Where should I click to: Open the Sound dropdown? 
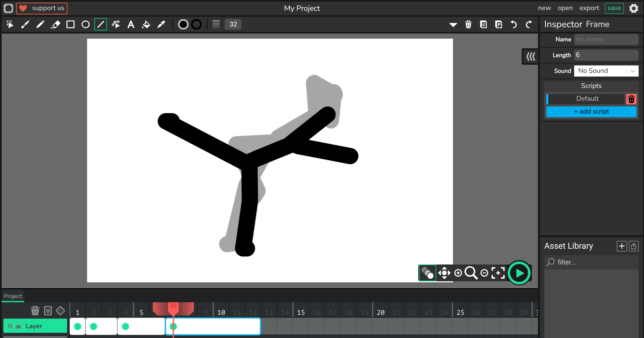(x=606, y=71)
